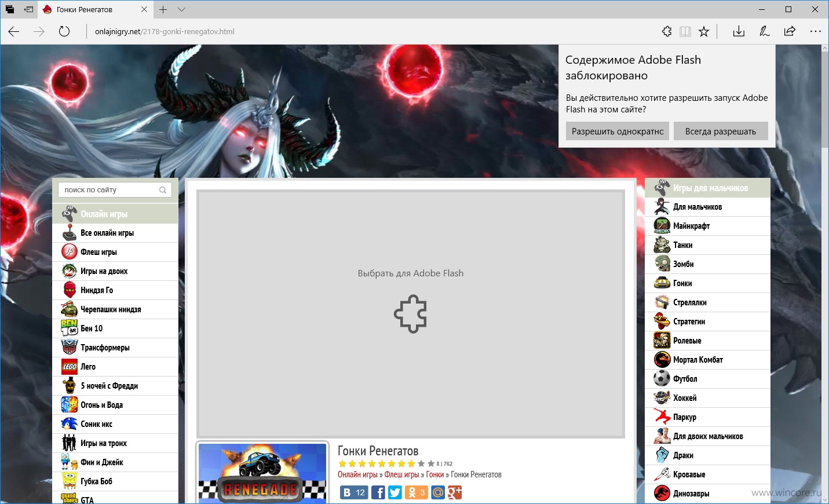Open Черепашки ниндзя category

click(115, 309)
